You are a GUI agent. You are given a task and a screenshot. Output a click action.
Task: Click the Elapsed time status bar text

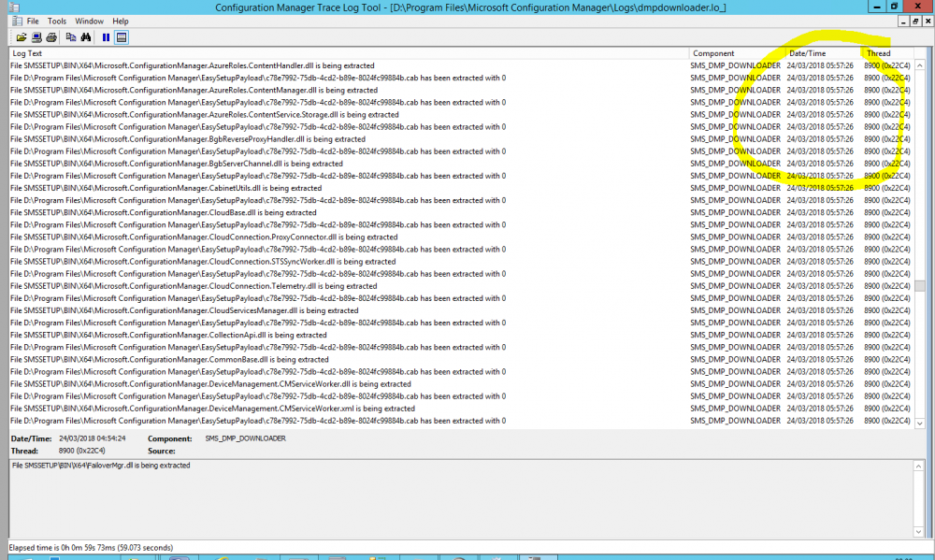[91, 548]
